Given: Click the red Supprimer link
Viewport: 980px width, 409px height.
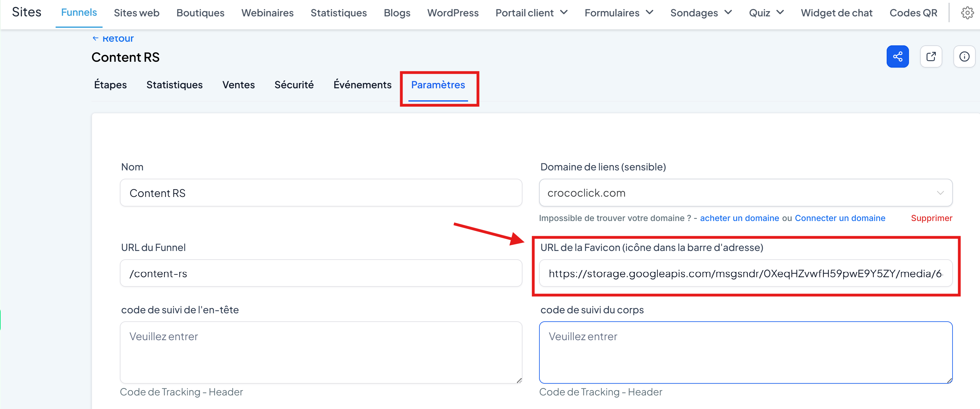Looking at the screenshot, I should [x=931, y=218].
